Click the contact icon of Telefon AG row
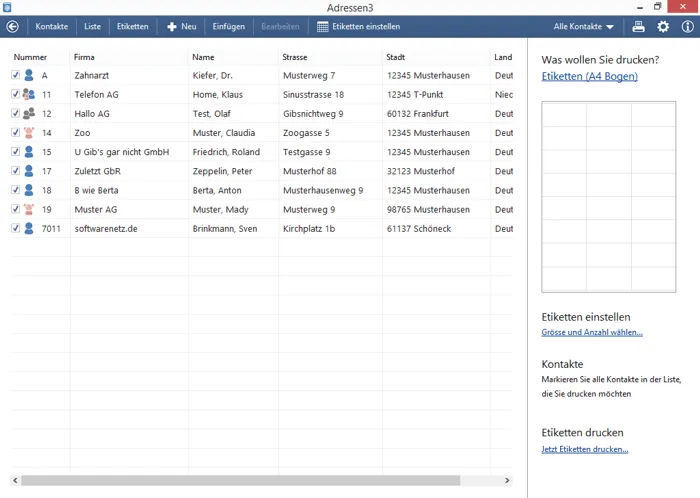Screen dimensions: 700x498 29,94
